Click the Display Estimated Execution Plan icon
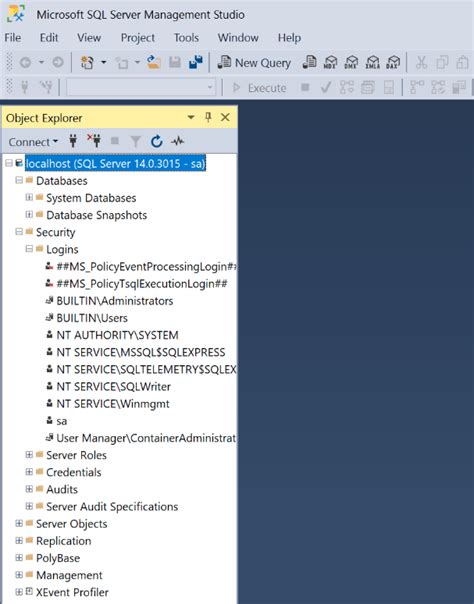This screenshot has width=474, height=604. pyautogui.click(x=347, y=87)
